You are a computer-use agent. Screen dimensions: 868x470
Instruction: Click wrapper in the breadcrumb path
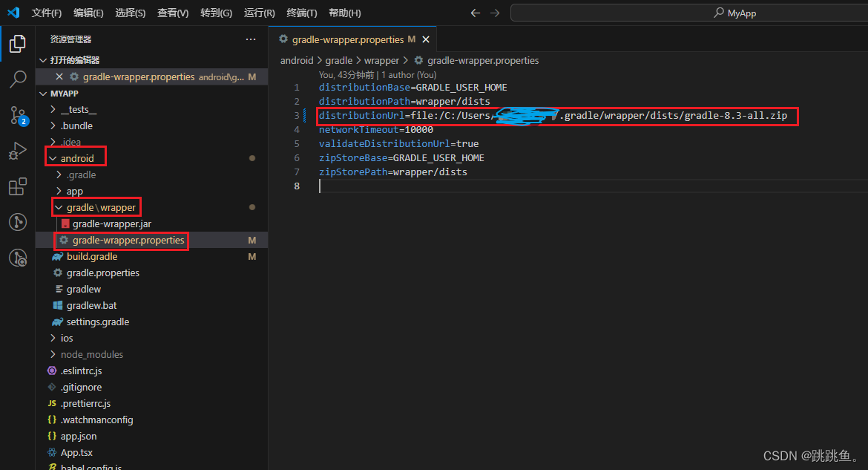point(381,60)
